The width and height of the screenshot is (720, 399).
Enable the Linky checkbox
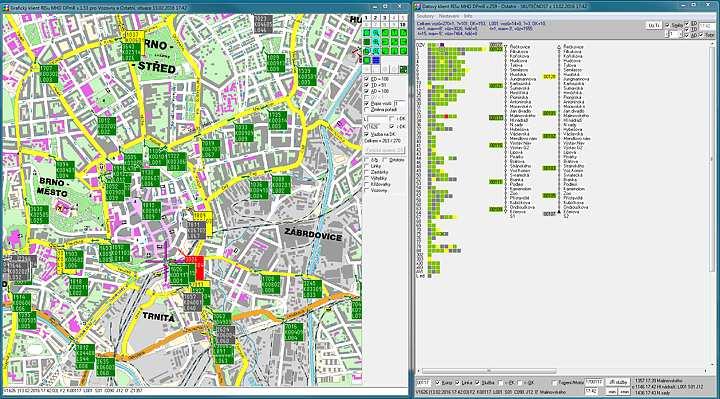pos(366,166)
